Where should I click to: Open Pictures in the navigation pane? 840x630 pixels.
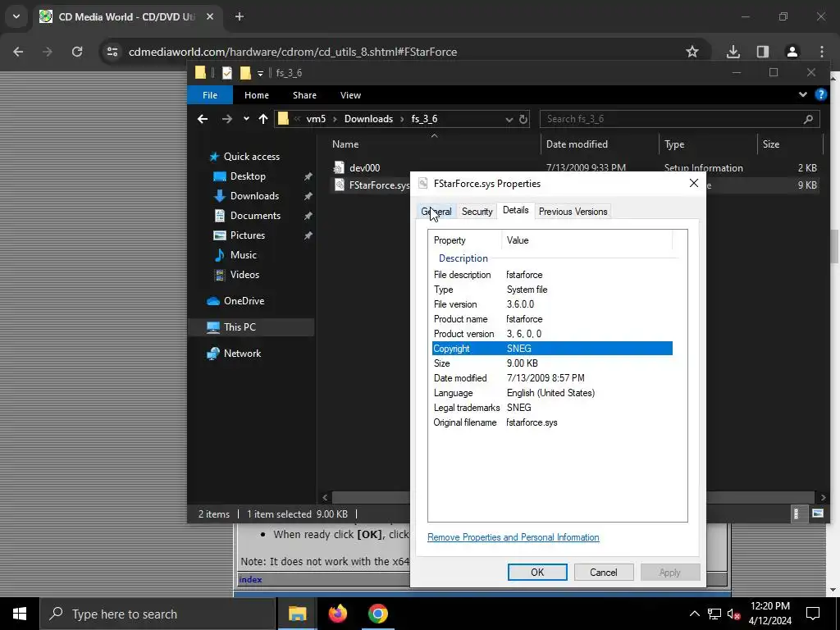click(247, 235)
